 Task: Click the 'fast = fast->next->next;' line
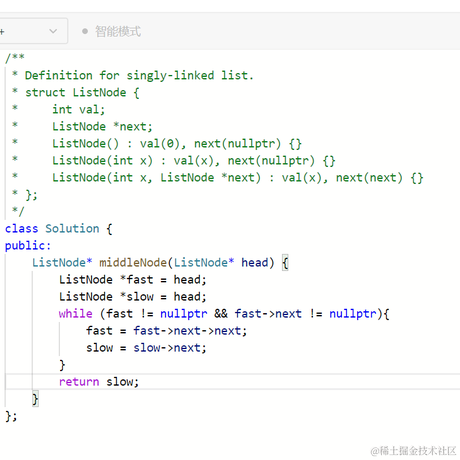point(166,331)
